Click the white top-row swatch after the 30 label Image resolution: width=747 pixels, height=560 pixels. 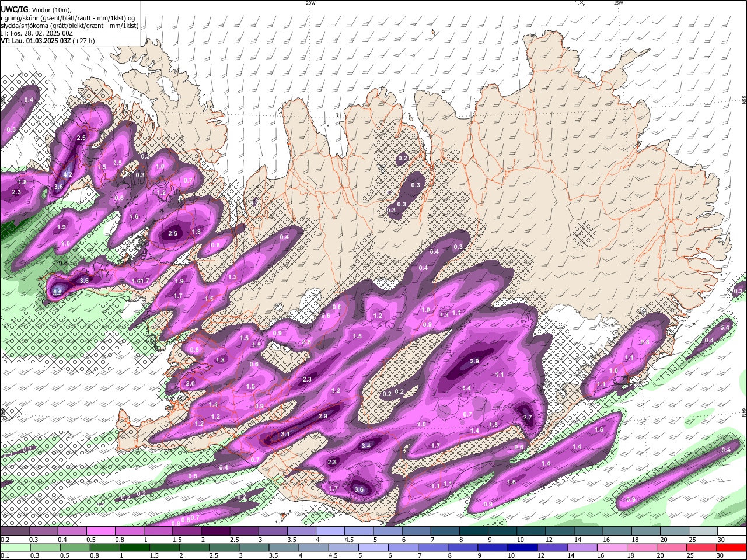pyautogui.click(x=732, y=531)
